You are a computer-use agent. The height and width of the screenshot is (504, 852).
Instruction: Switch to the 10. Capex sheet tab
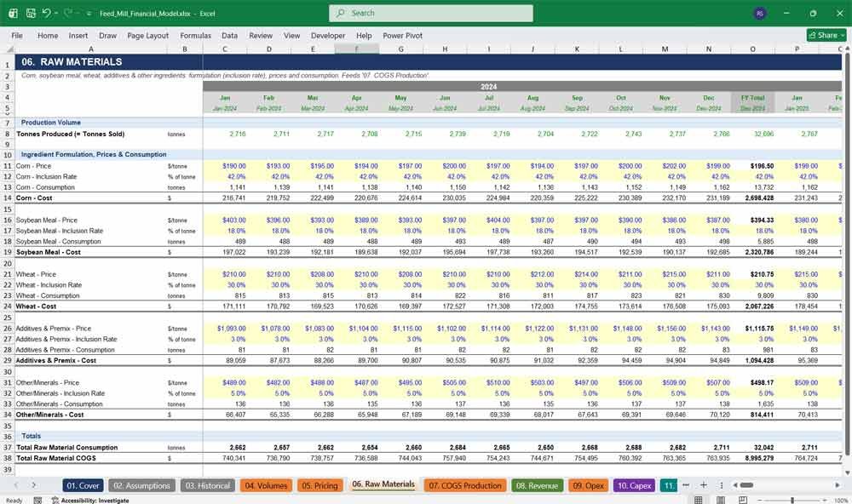[x=634, y=485]
